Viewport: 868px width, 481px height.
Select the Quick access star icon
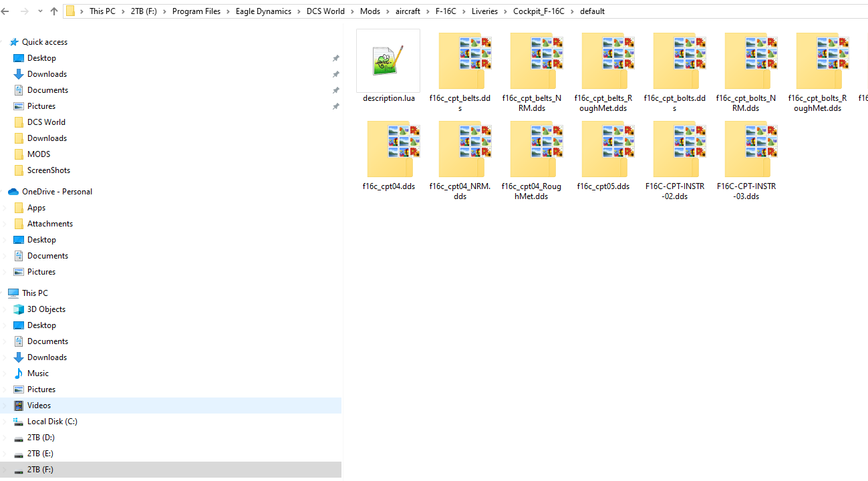pyautogui.click(x=13, y=42)
